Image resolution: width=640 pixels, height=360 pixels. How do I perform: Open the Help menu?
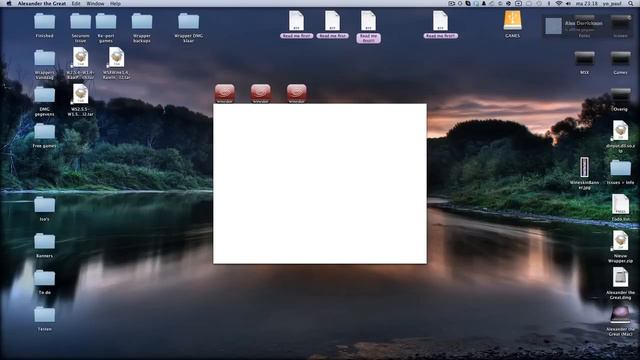pyautogui.click(x=115, y=3)
